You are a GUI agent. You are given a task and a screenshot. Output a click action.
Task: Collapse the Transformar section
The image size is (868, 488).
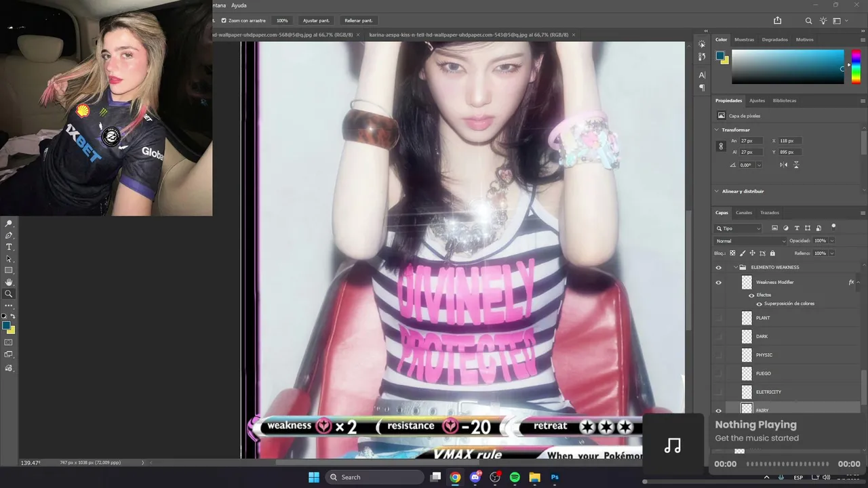click(717, 129)
